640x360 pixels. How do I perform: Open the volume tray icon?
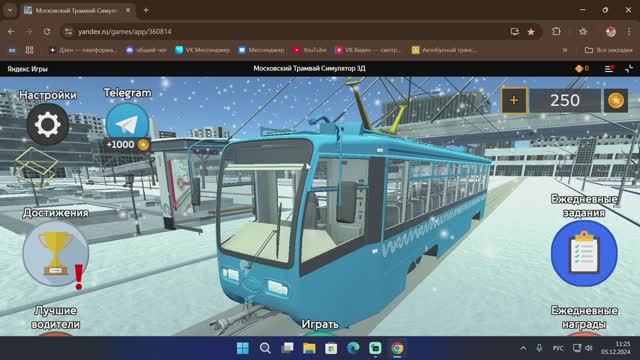pos(589,348)
